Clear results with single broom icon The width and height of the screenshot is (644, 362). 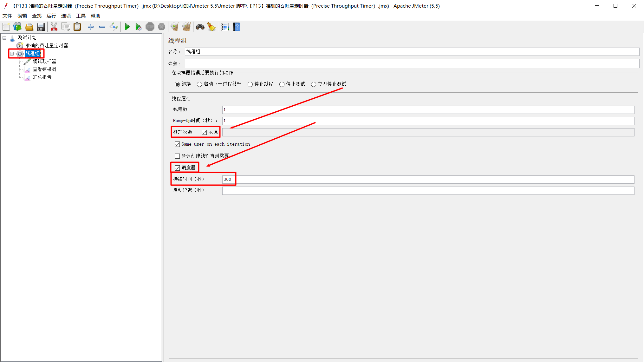pyautogui.click(x=175, y=27)
